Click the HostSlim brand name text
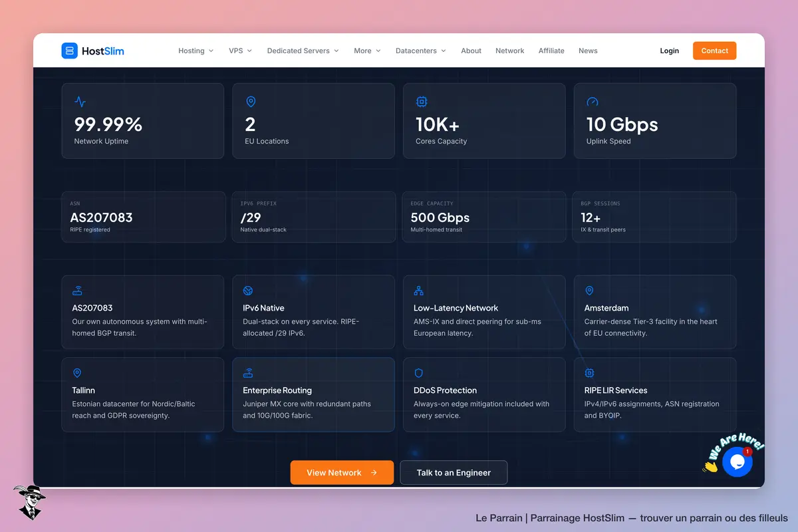This screenshot has width=798, height=532. pos(103,51)
